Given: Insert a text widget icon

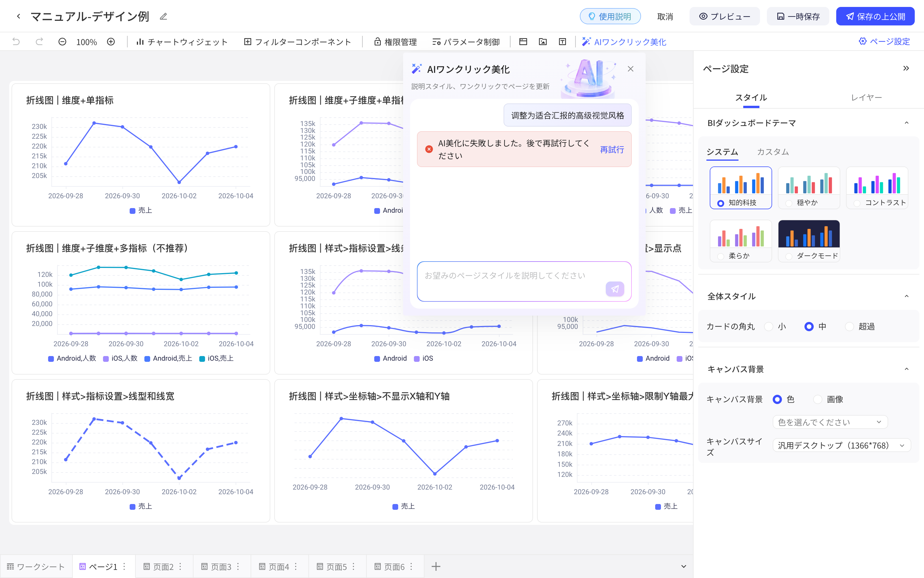Looking at the screenshot, I should (562, 42).
